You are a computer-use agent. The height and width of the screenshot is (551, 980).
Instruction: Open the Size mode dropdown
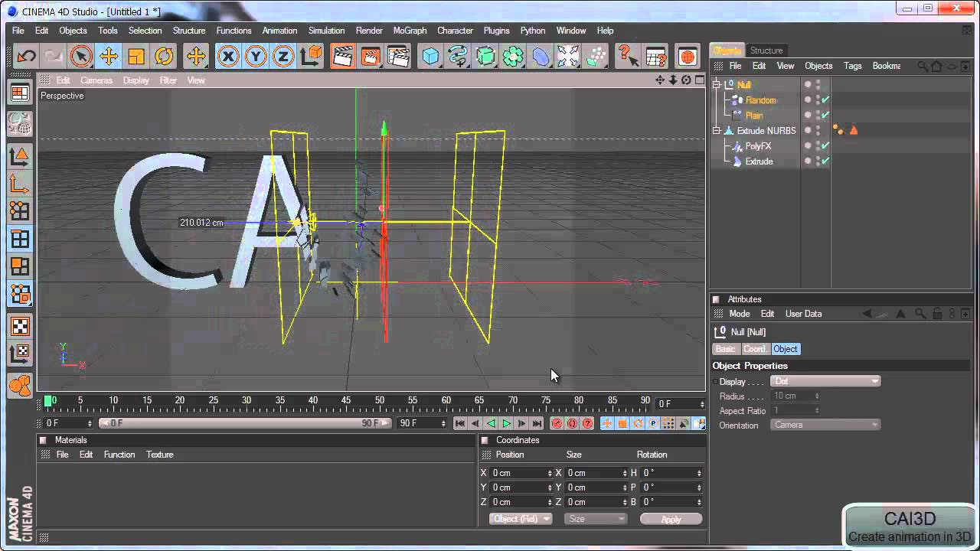coord(596,519)
